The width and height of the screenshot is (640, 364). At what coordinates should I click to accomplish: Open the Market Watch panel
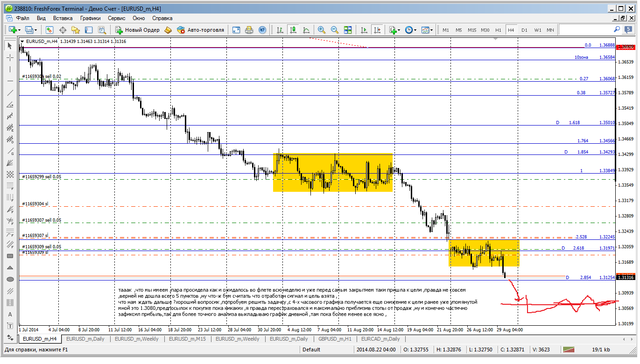point(49,30)
